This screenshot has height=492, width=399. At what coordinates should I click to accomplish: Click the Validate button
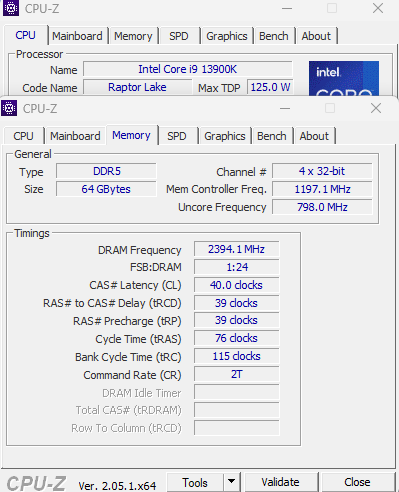tap(280, 482)
